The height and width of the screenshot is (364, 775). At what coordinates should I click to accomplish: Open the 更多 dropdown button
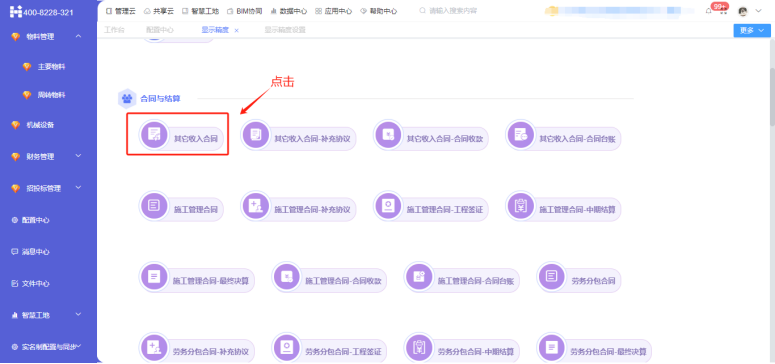[752, 30]
